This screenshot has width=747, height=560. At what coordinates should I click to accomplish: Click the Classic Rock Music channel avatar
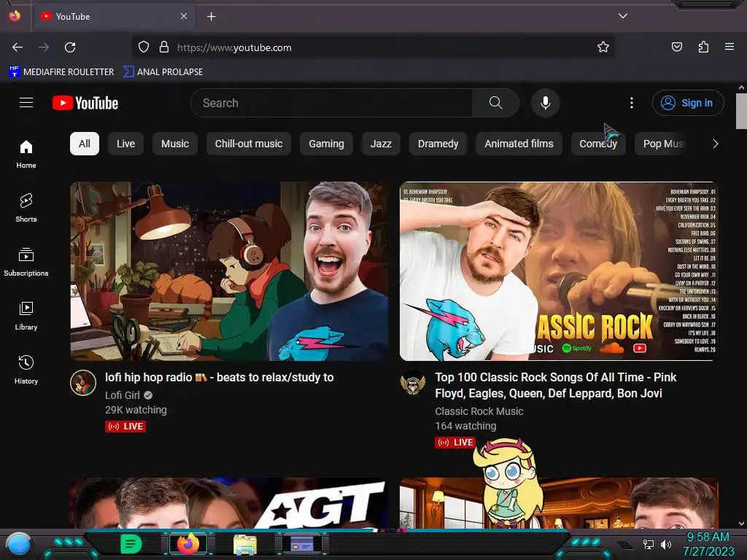413,383
